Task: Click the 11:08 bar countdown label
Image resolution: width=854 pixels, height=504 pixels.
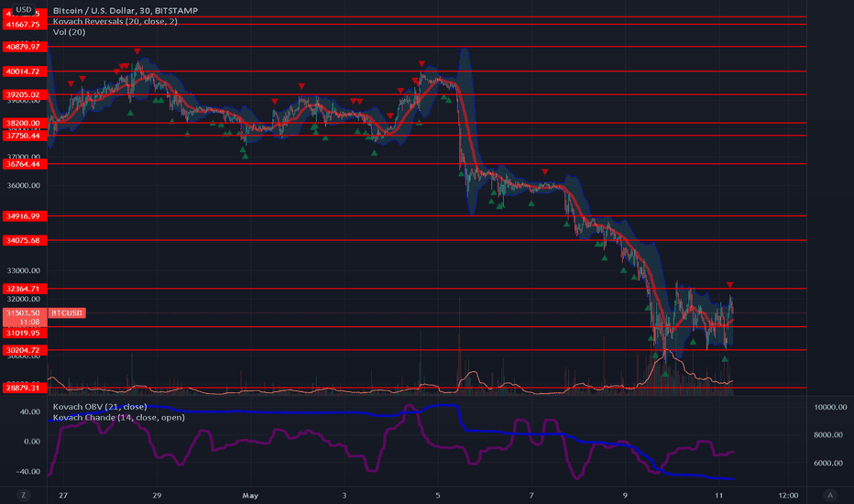Action: 29,322
